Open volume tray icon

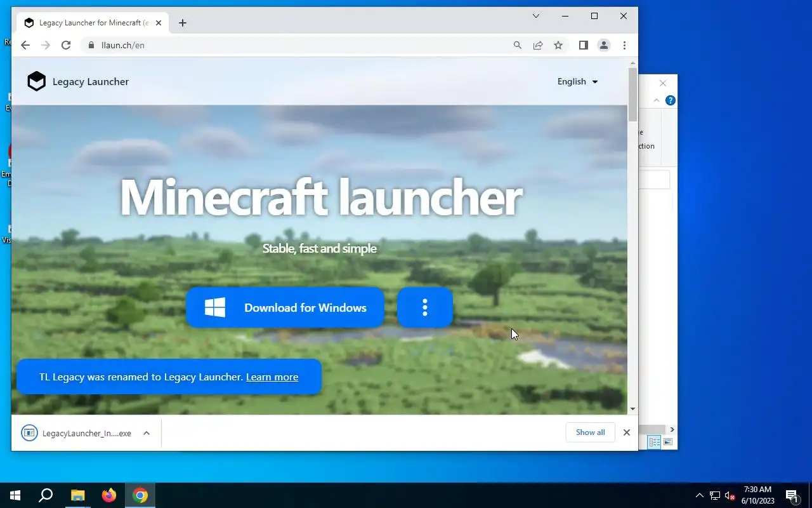(730, 495)
